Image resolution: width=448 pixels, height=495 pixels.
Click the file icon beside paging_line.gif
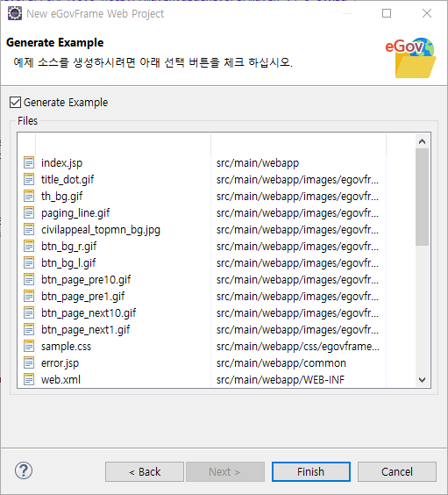coord(29,212)
